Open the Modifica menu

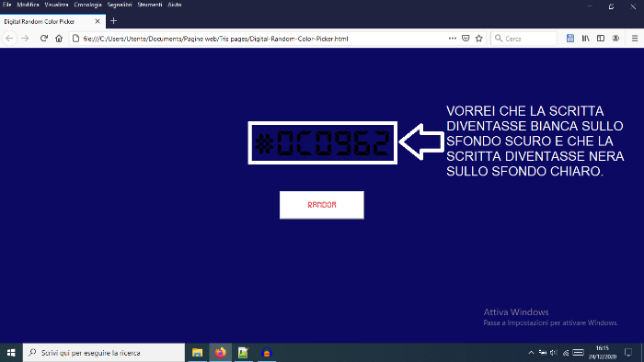[28, 5]
